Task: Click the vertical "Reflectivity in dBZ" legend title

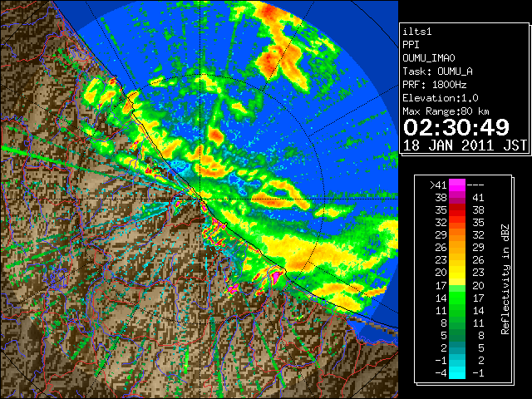Action: [505, 279]
